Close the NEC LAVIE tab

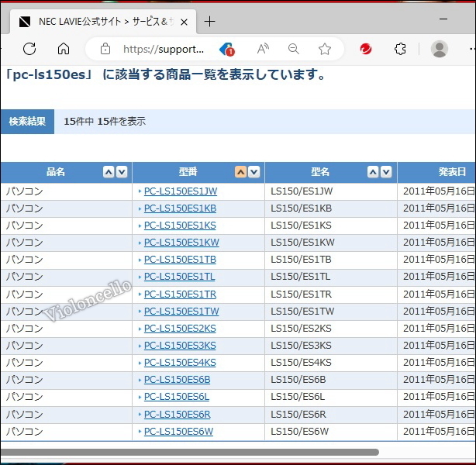pos(184,22)
